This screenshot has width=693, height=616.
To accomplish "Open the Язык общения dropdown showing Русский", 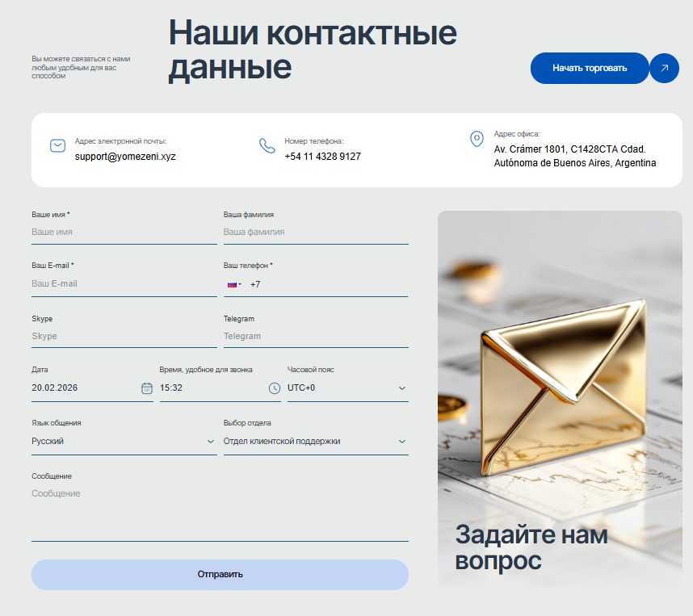I will coord(208,442).
